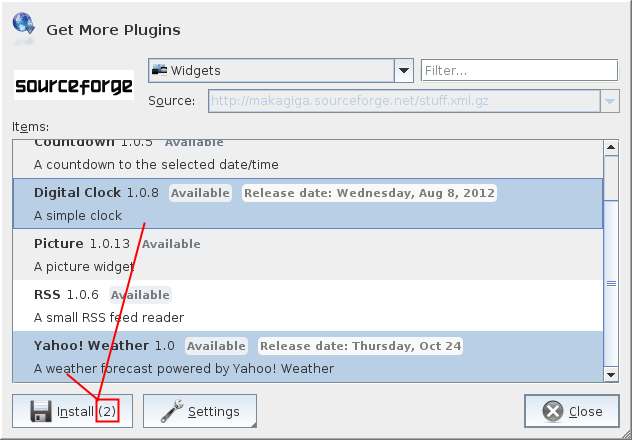Open plugin Settings button
Image resolution: width=632 pixels, height=440 pixels.
(200, 411)
